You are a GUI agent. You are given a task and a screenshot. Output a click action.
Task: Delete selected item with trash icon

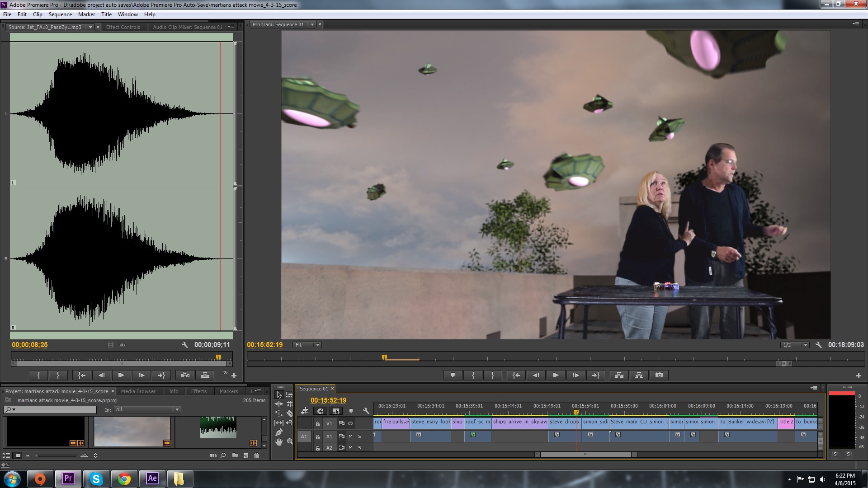[x=257, y=455]
